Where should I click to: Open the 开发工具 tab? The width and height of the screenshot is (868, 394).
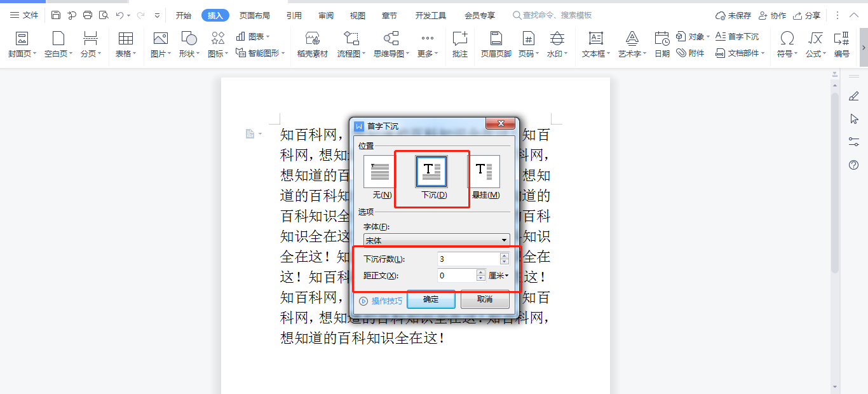(x=431, y=15)
